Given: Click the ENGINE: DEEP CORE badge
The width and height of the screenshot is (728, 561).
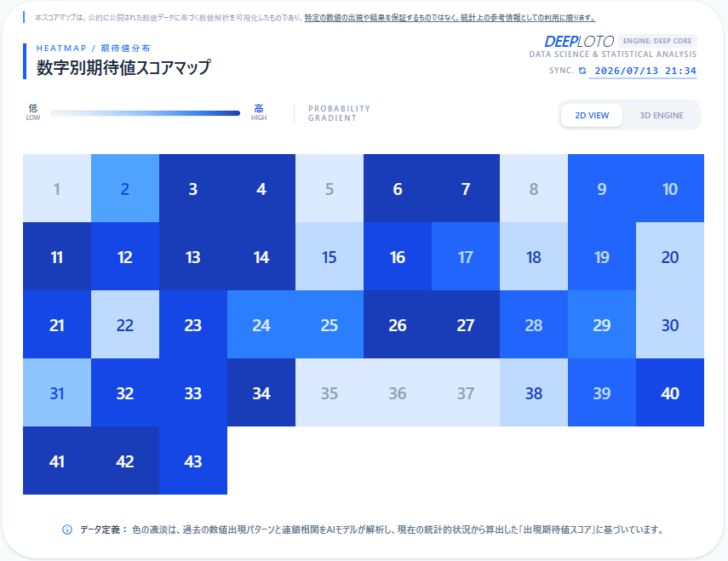Looking at the screenshot, I should point(657,41).
